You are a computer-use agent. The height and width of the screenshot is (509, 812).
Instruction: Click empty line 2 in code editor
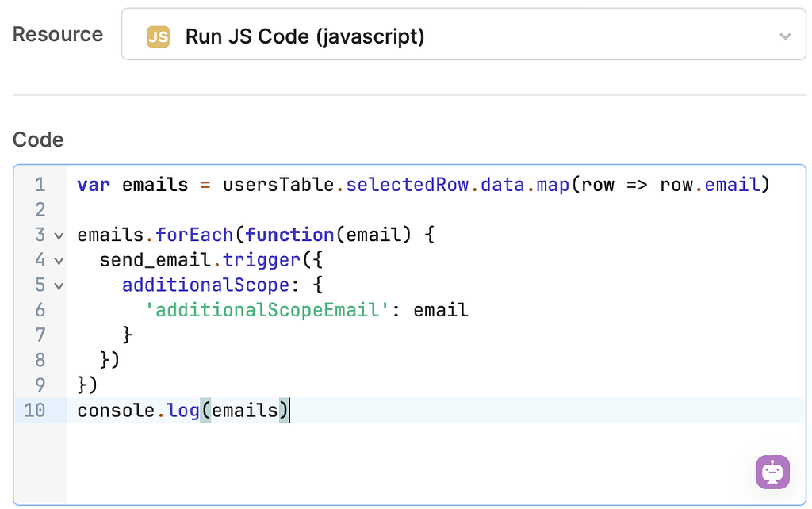tap(436, 210)
